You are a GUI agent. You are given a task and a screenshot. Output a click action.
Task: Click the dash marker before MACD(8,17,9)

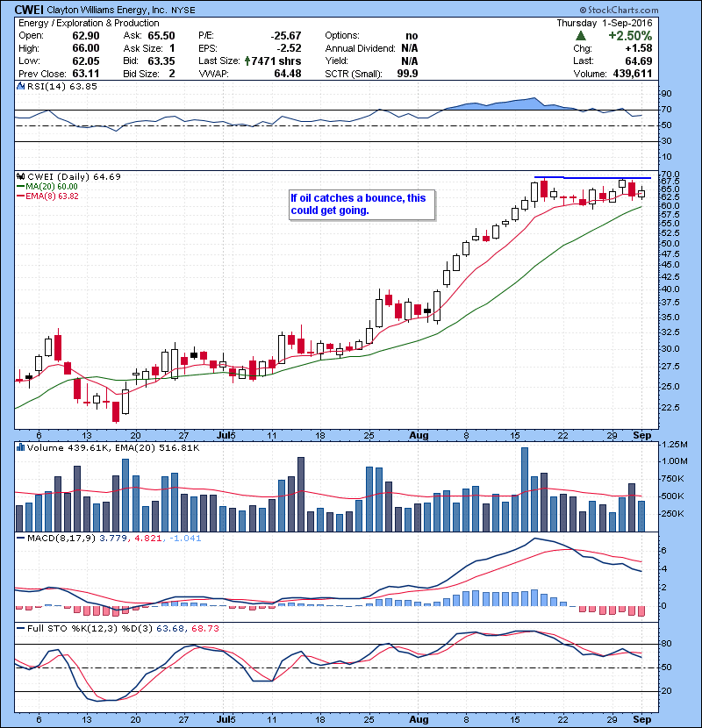pos(20,539)
